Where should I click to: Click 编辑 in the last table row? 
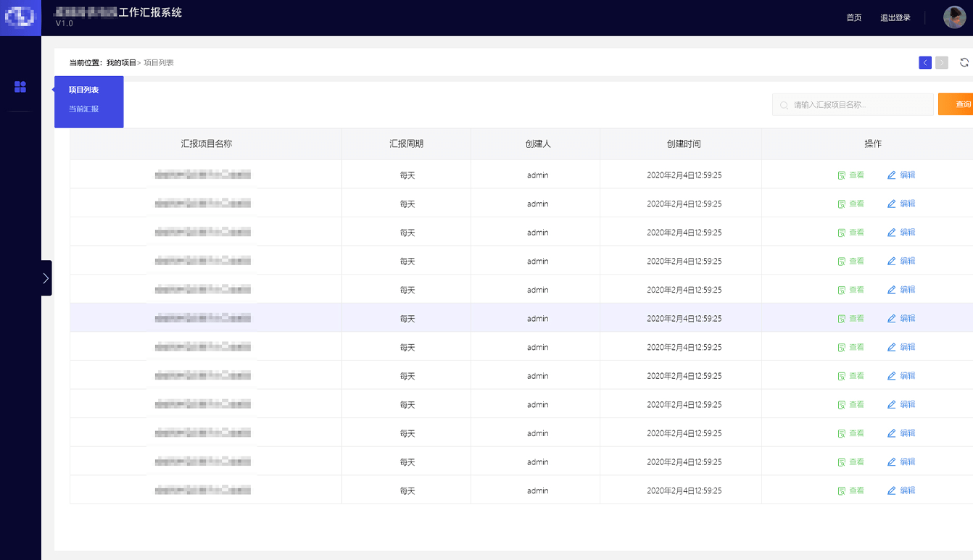click(901, 490)
